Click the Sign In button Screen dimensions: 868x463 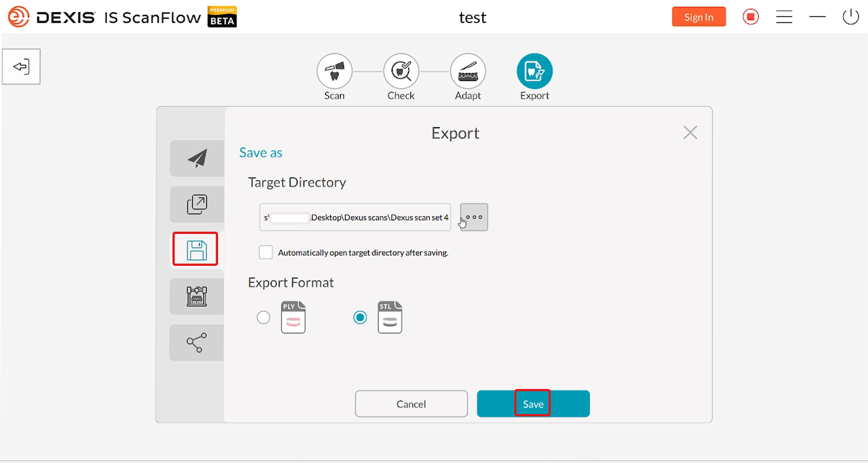[699, 16]
